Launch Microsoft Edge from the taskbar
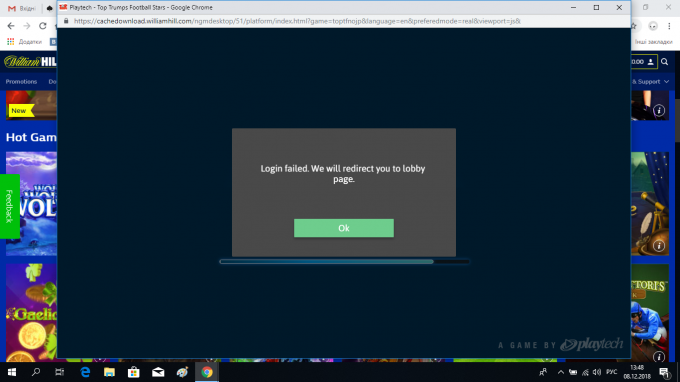Screen dimensions: 680x382 click(x=85, y=372)
